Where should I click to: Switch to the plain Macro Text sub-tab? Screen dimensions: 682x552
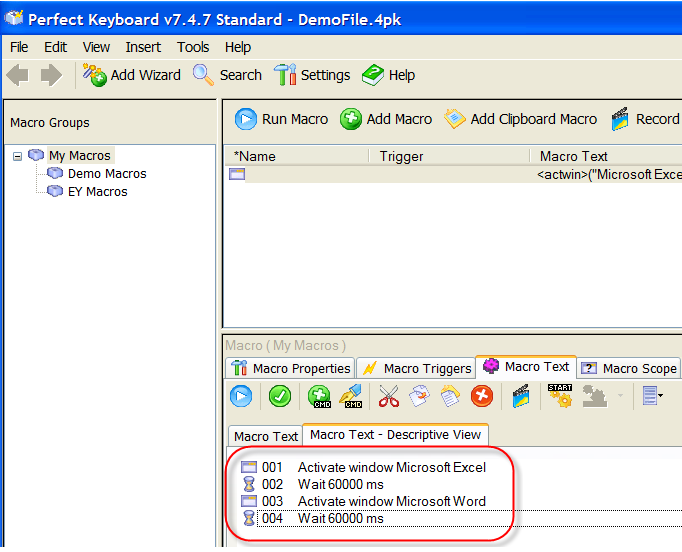coord(265,436)
